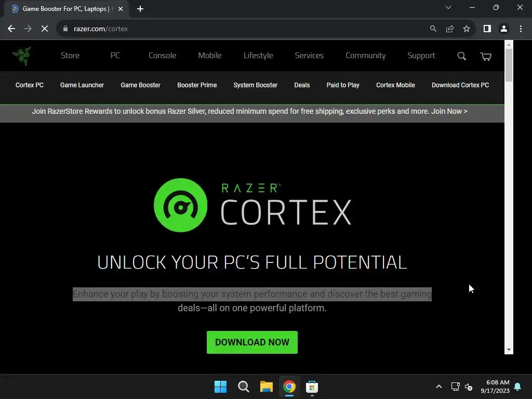Toggle the browser side panel icon
The width and height of the screenshot is (532, 399).
point(487,29)
